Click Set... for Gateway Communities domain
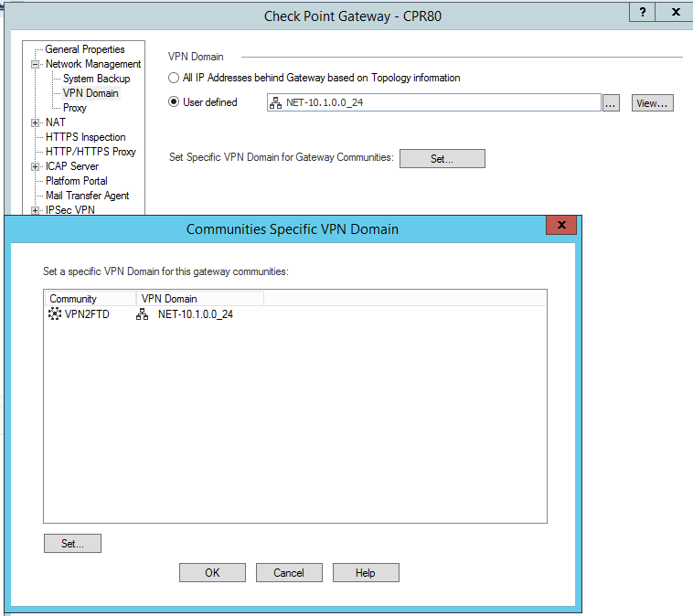Image resolution: width=693 pixels, height=616 pixels. point(442,159)
